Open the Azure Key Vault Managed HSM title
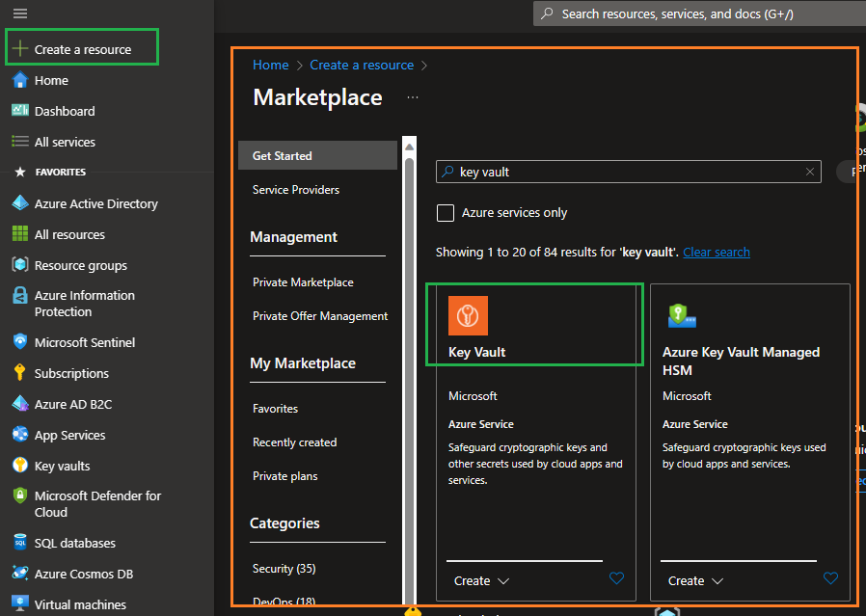The height and width of the screenshot is (616, 866). click(741, 361)
